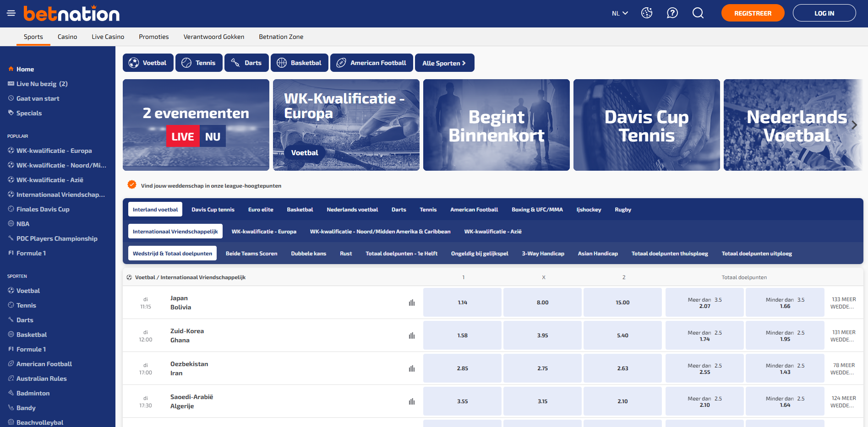Open the Begint Binnenkort promo card

(497, 125)
